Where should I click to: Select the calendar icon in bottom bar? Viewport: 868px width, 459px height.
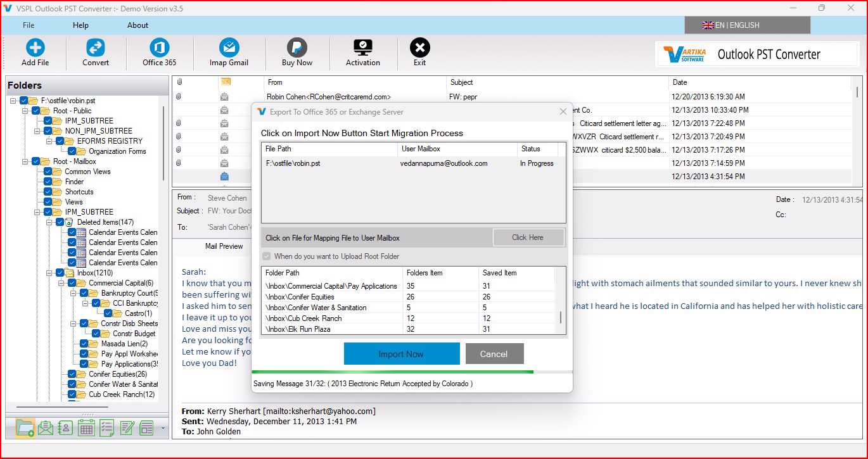tap(86, 428)
